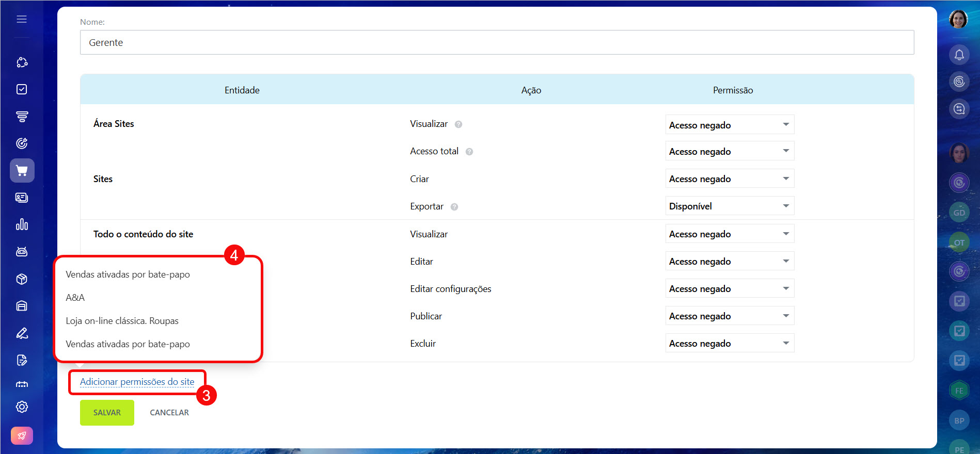
Task: Select A&A from the site list
Action: 75,298
